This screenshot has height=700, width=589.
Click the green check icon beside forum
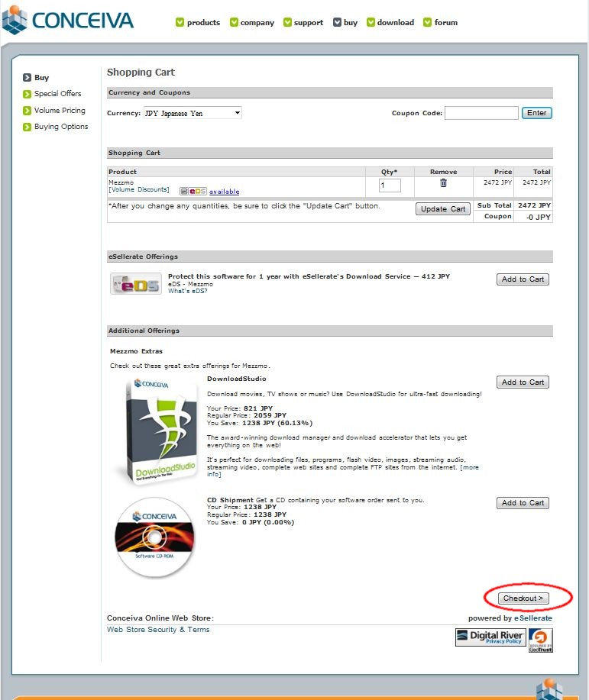[427, 22]
